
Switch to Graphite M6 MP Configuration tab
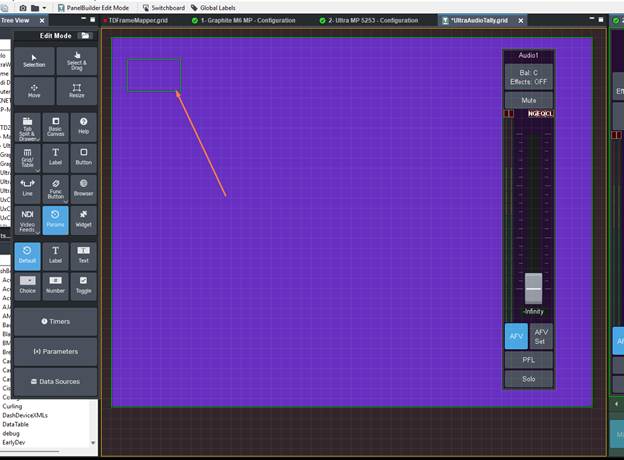[x=244, y=20]
